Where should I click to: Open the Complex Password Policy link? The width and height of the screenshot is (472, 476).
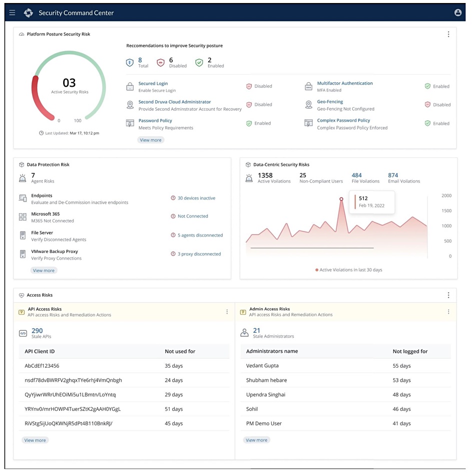(344, 121)
